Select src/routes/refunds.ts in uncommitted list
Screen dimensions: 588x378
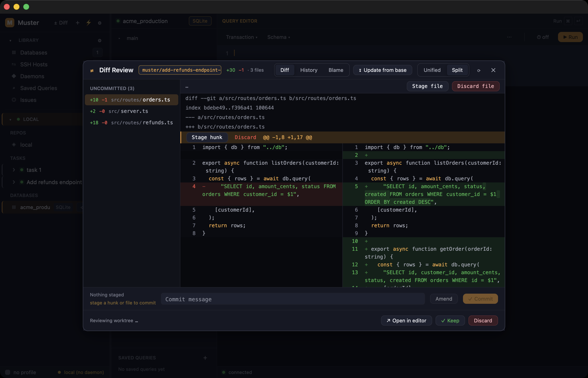132,122
